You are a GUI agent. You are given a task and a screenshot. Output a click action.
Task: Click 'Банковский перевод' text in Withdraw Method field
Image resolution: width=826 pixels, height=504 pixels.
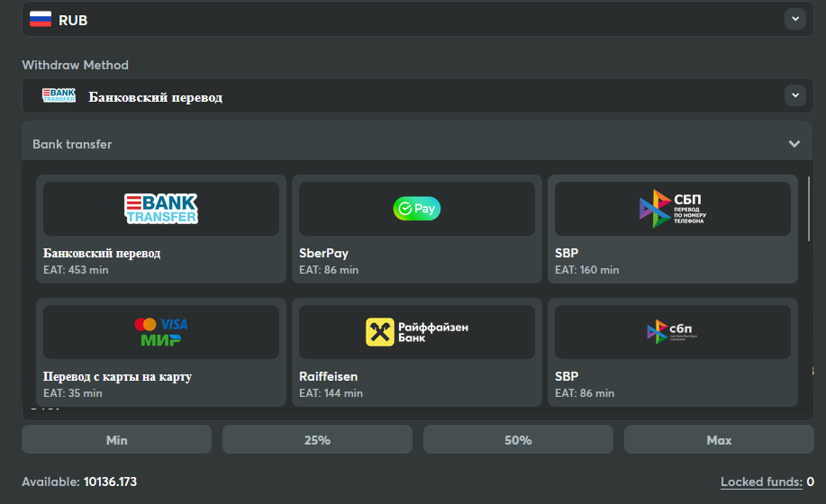[156, 97]
